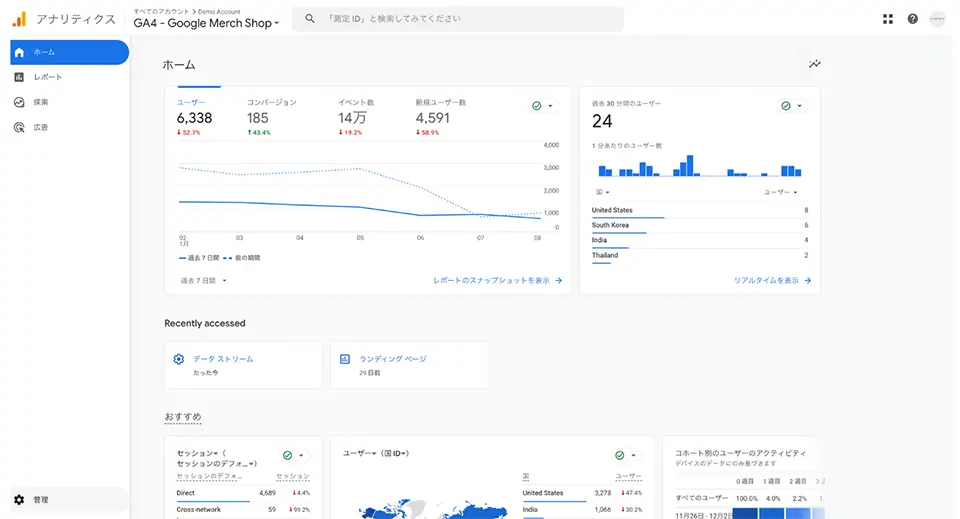Image resolution: width=960 pixels, height=519 pixels.
Task: Click United States 3,278 row in map card
Action: click(x=582, y=493)
